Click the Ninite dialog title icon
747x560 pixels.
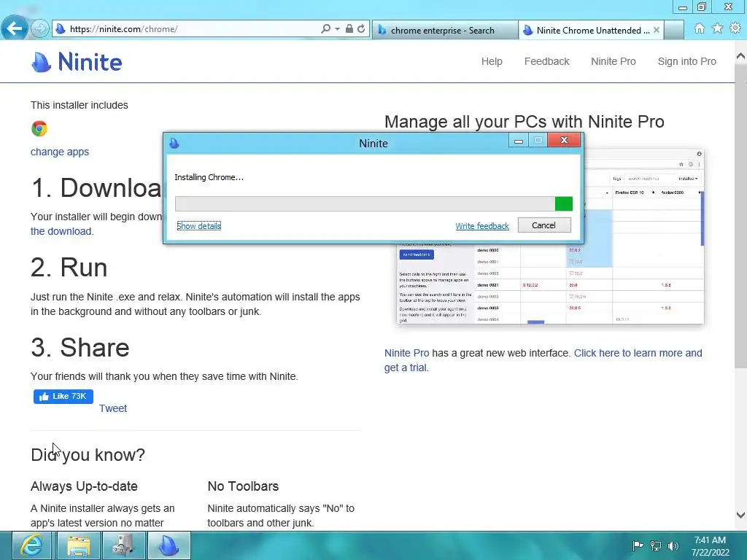click(x=174, y=143)
